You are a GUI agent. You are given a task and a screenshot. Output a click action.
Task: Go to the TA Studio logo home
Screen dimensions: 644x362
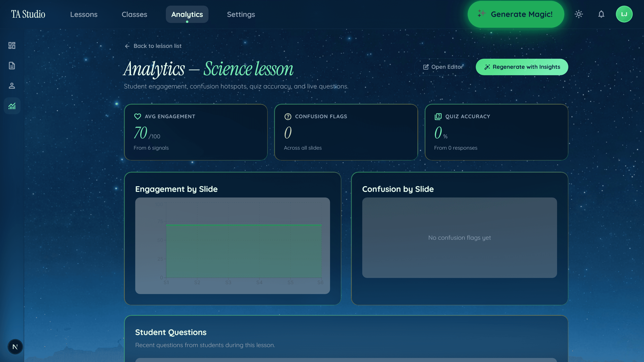coord(28,14)
